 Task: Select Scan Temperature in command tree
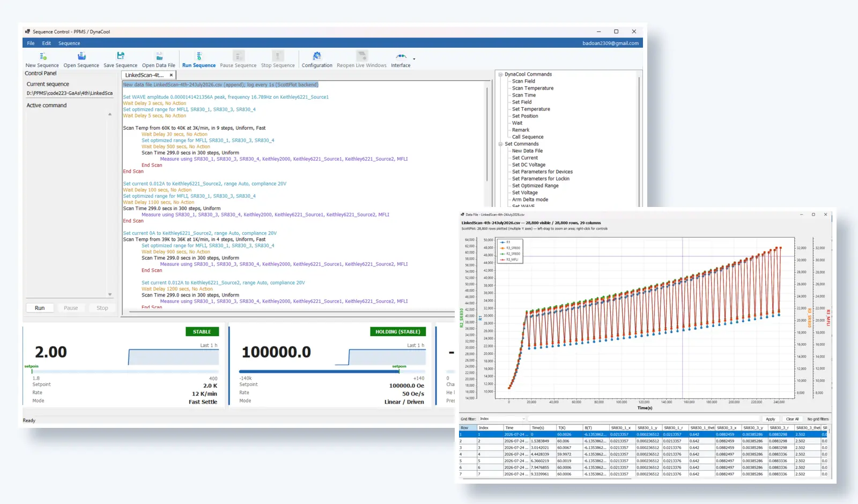pos(532,88)
